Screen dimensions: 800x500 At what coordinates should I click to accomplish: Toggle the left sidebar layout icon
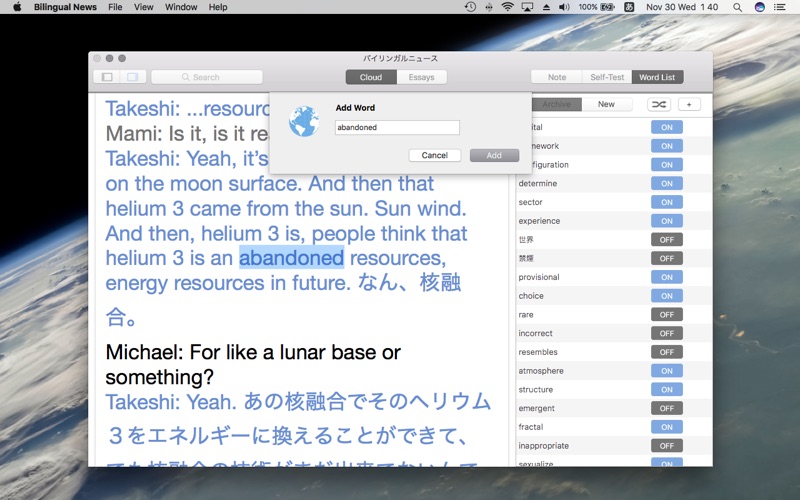coord(106,77)
